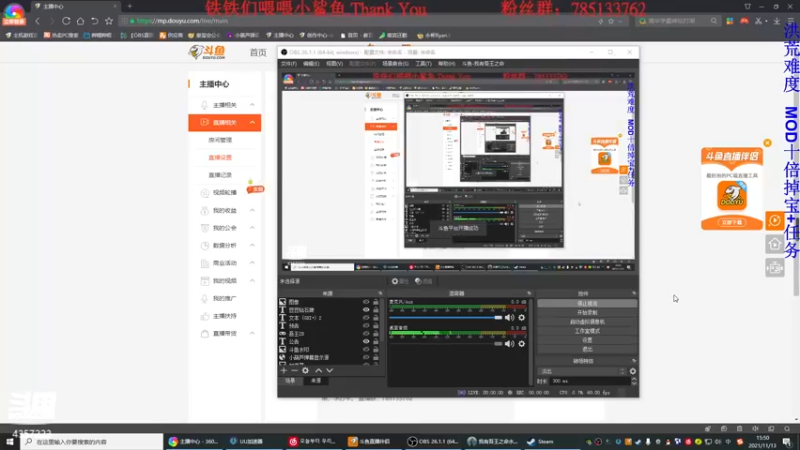Open 首页 link on the Douyu page
The height and width of the screenshot is (450, 800).
258,53
